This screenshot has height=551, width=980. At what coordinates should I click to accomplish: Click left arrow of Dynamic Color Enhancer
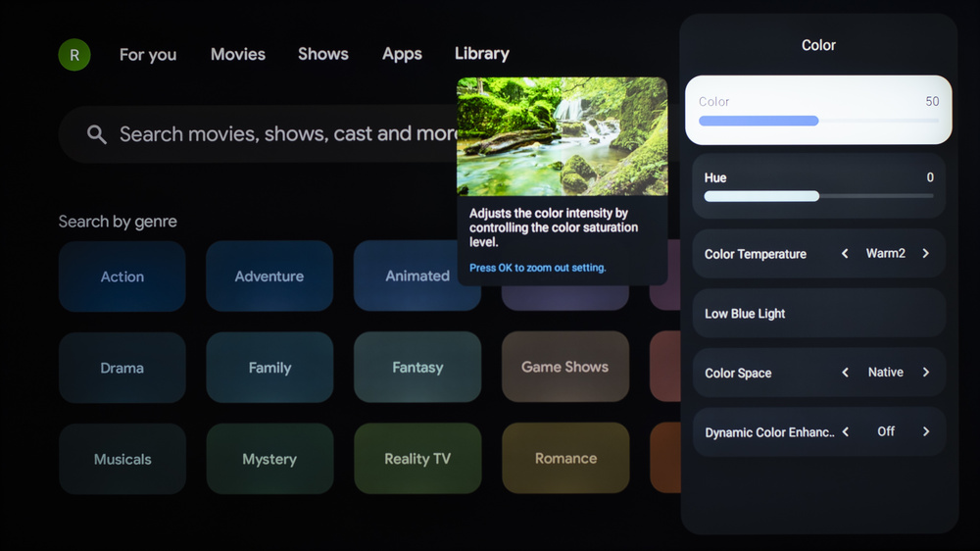pos(845,432)
